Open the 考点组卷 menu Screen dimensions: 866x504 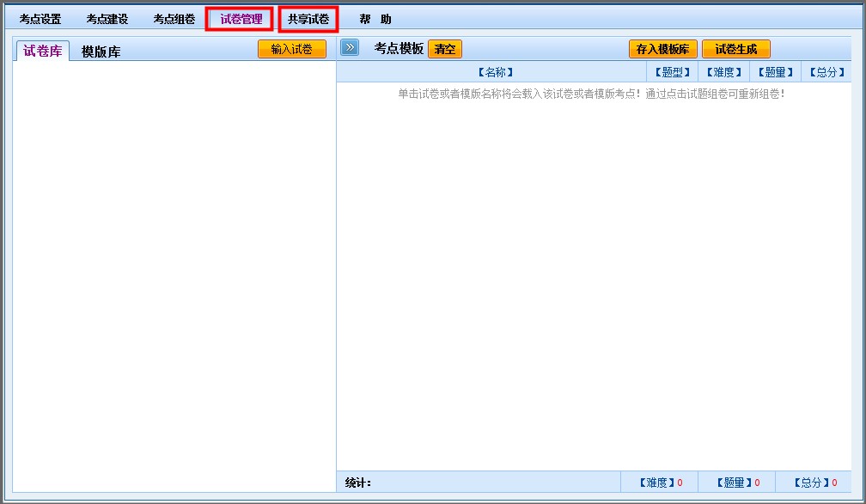[174, 20]
